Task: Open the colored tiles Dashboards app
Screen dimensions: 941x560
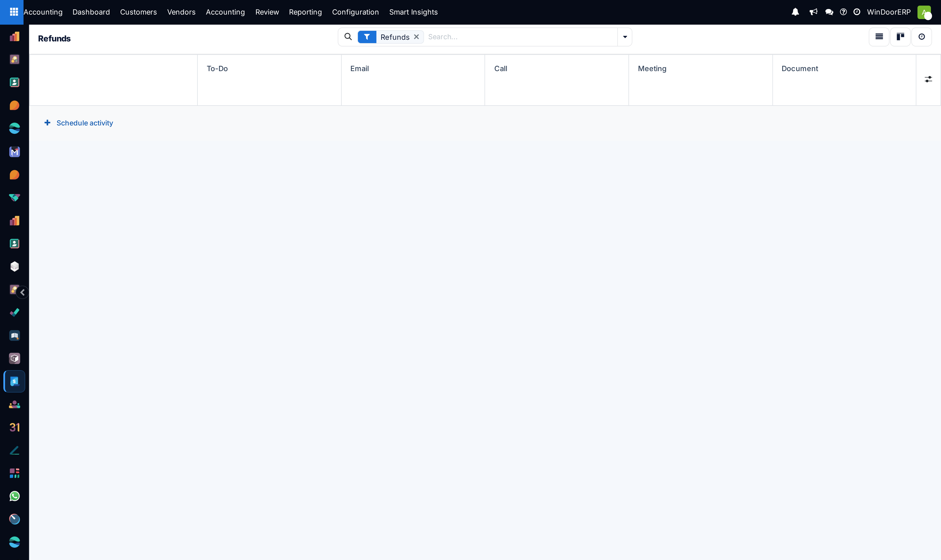Action: click(14, 473)
